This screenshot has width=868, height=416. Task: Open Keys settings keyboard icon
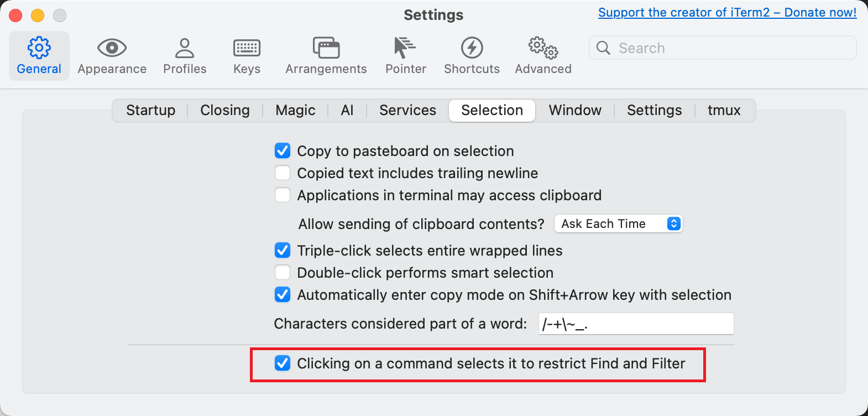[x=247, y=48]
